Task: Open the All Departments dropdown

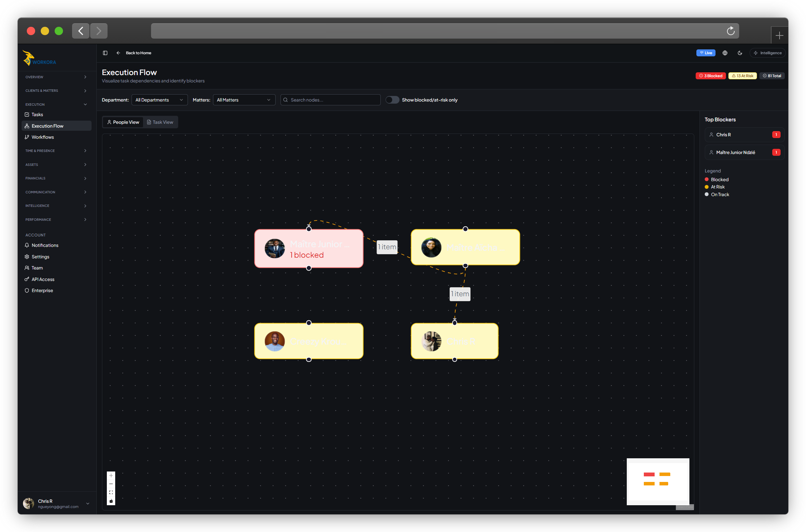Action: [159, 100]
